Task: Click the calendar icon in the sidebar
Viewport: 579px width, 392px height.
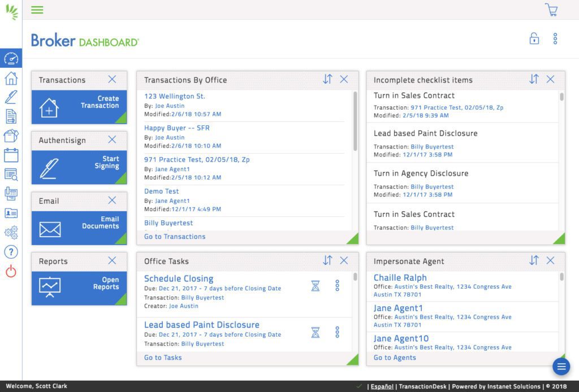Action: click(11, 155)
